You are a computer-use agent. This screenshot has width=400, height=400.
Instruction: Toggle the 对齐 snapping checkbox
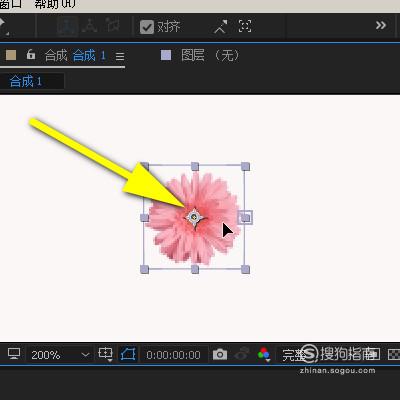click(147, 27)
